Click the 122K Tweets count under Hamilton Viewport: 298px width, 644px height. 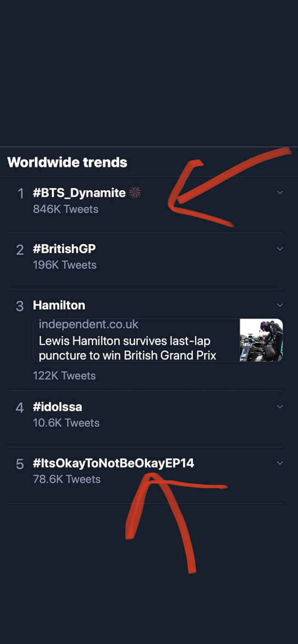[65, 375]
